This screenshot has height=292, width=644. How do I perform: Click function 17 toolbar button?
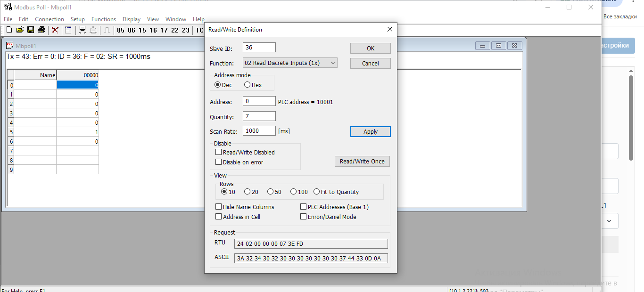click(164, 30)
